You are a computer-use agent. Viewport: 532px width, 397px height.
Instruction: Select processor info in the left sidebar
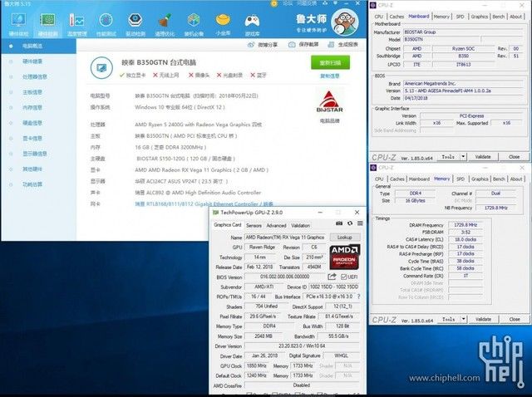(x=35, y=76)
